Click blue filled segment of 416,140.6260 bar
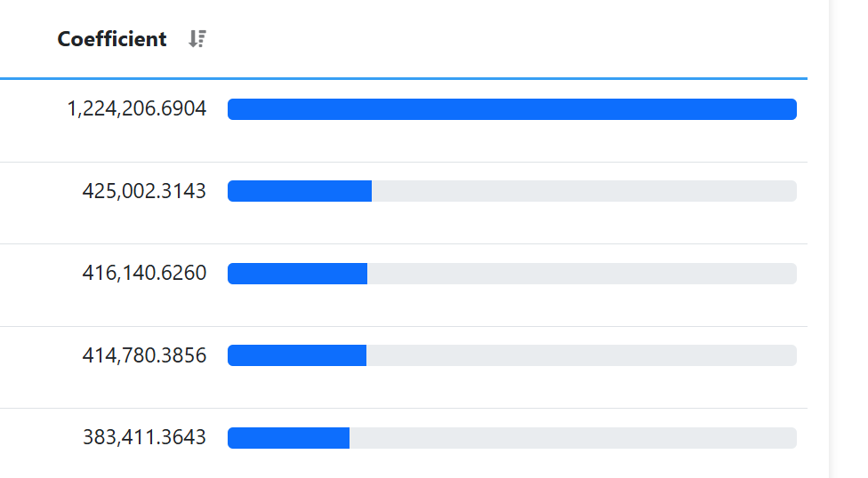 pos(297,274)
